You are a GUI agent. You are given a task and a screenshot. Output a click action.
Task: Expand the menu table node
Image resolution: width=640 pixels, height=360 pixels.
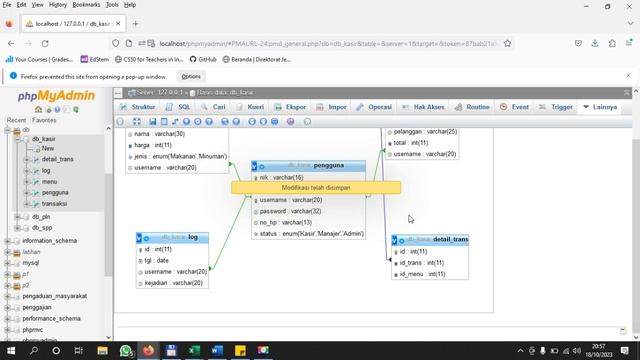[27, 182]
